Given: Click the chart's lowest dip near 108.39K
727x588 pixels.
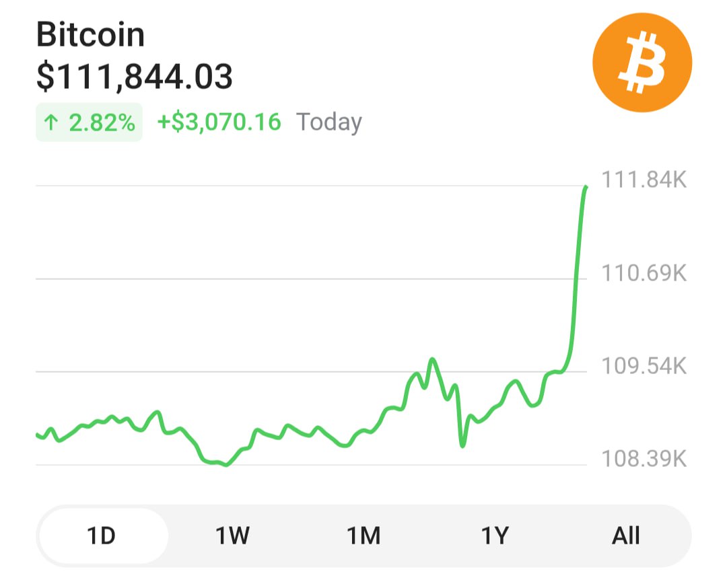Looking at the screenshot, I should pyautogui.click(x=226, y=464).
